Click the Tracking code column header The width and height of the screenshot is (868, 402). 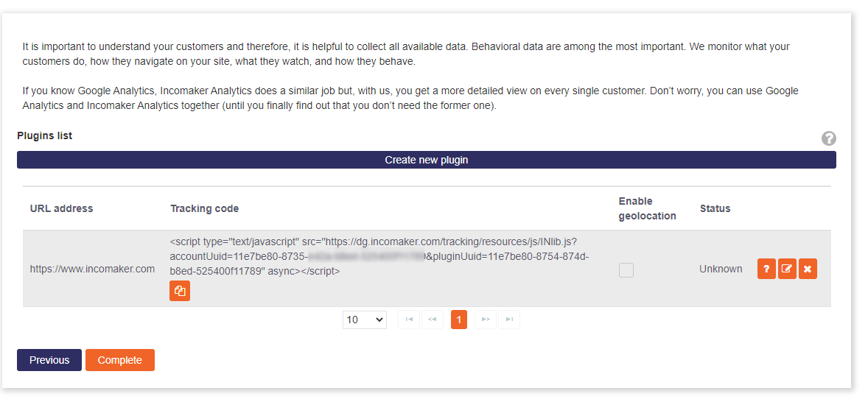205,208
